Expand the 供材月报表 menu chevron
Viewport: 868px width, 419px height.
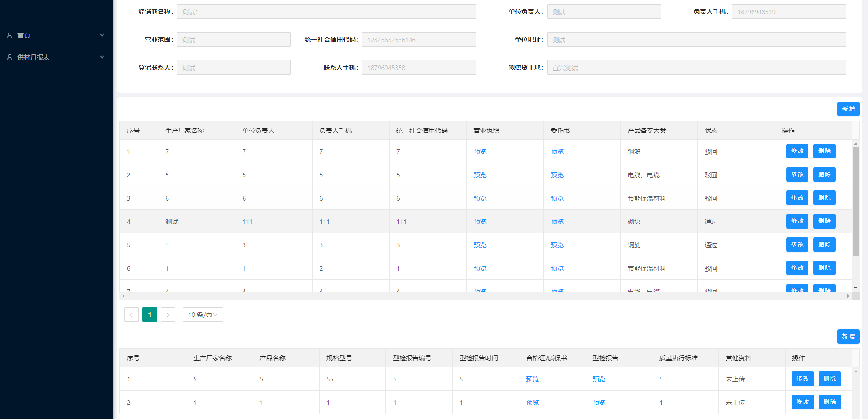click(102, 57)
